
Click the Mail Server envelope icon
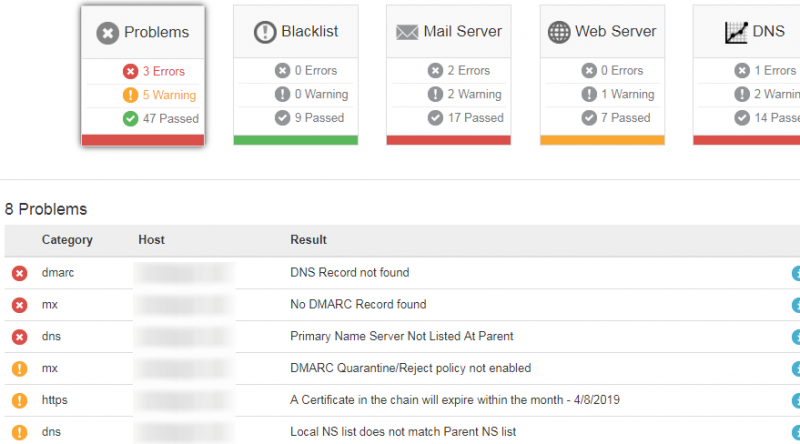coord(407,32)
